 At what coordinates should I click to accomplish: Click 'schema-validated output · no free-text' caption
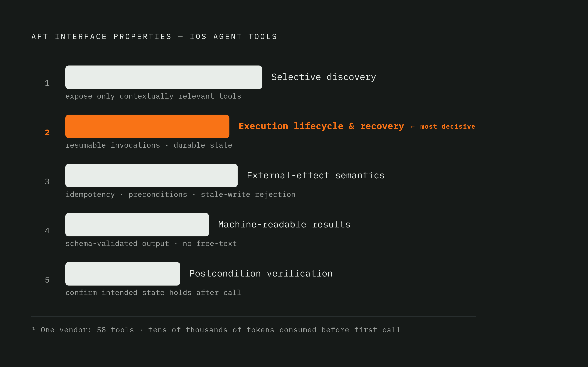[x=151, y=243]
